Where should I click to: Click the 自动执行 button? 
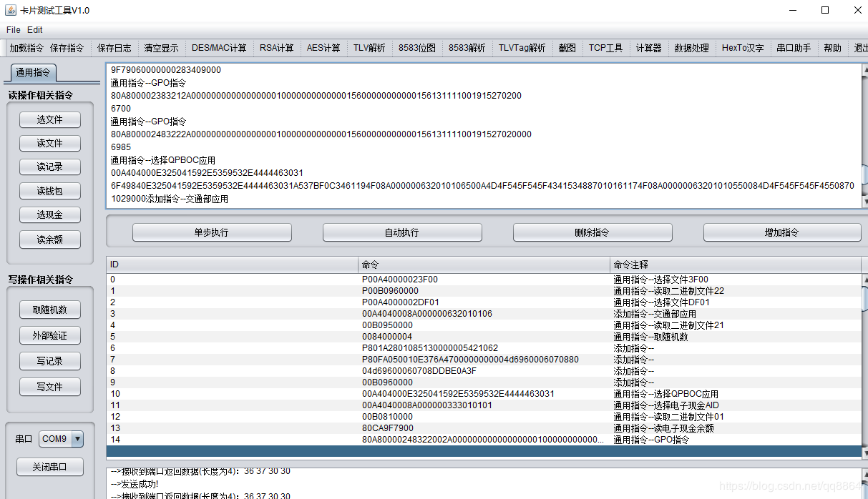(x=402, y=232)
